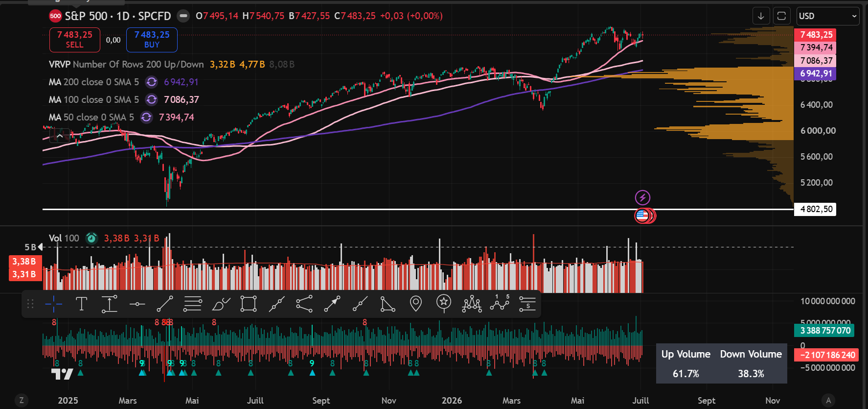This screenshot has height=409, width=868.
Task: Click the 7483,25 BUY button
Action: click(152, 40)
